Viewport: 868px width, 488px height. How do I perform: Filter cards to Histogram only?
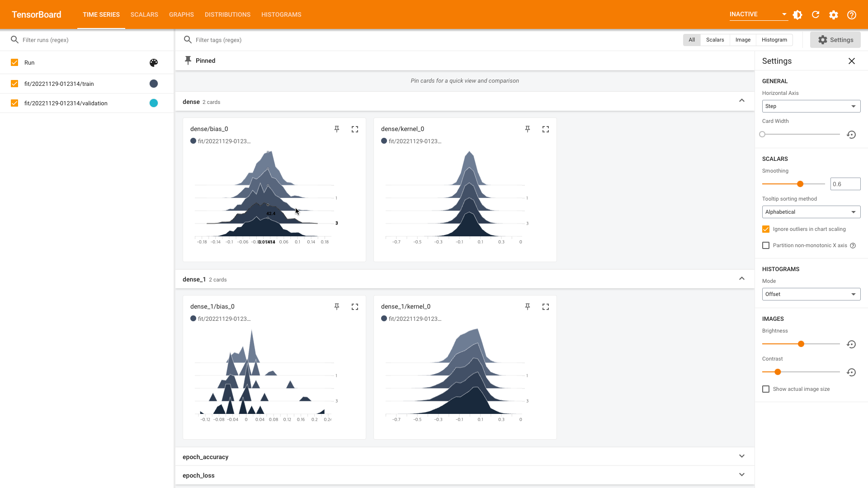coord(774,40)
